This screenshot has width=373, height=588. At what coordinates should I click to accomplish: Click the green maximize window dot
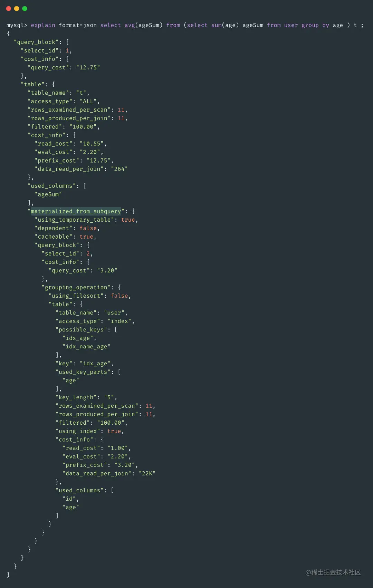pyautogui.click(x=25, y=9)
